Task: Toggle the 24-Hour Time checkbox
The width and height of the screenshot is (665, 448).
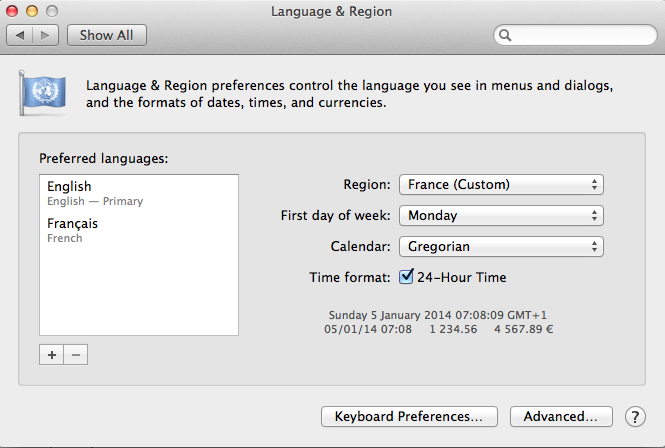Action: click(x=406, y=277)
